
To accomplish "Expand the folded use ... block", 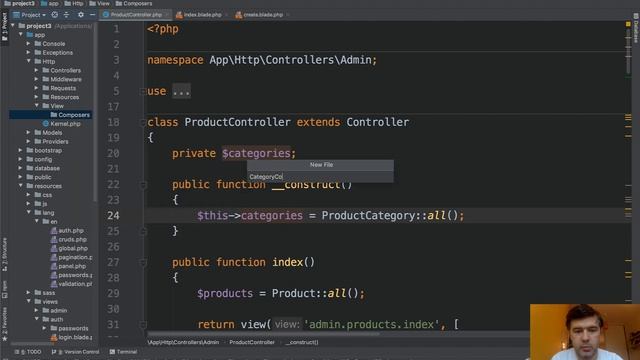I will click(x=181, y=91).
